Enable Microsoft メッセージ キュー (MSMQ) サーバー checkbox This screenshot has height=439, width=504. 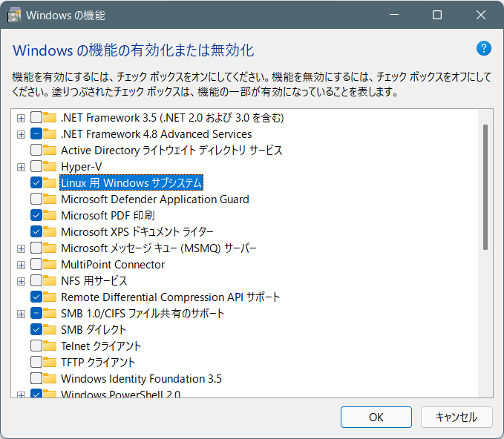click(x=36, y=248)
